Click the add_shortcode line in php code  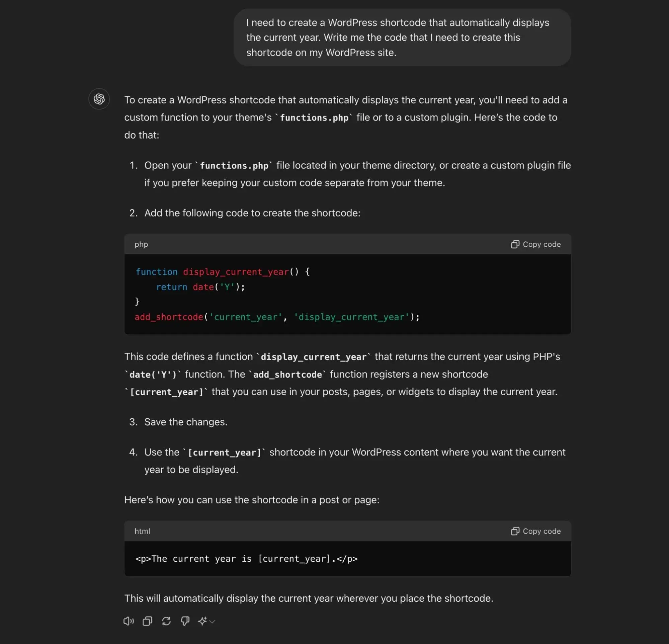tap(277, 317)
